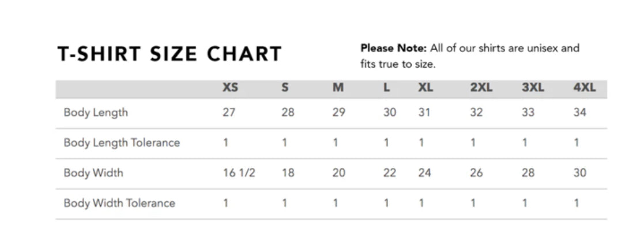Select the Body Width row label
Image resolution: width=644 pixels, height=248 pixels.
pyautogui.click(x=93, y=173)
